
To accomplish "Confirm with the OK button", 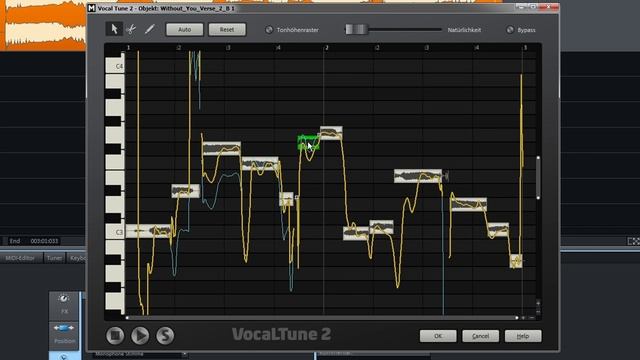I will coord(438,336).
